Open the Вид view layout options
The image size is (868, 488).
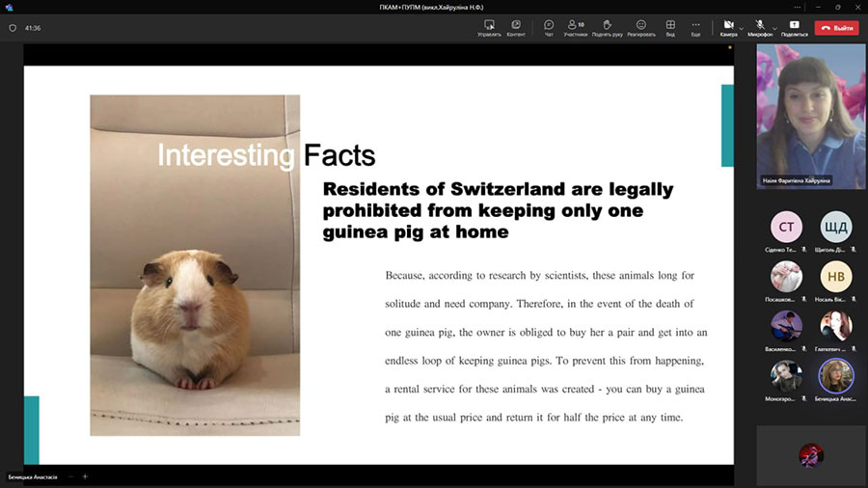pos(669,26)
